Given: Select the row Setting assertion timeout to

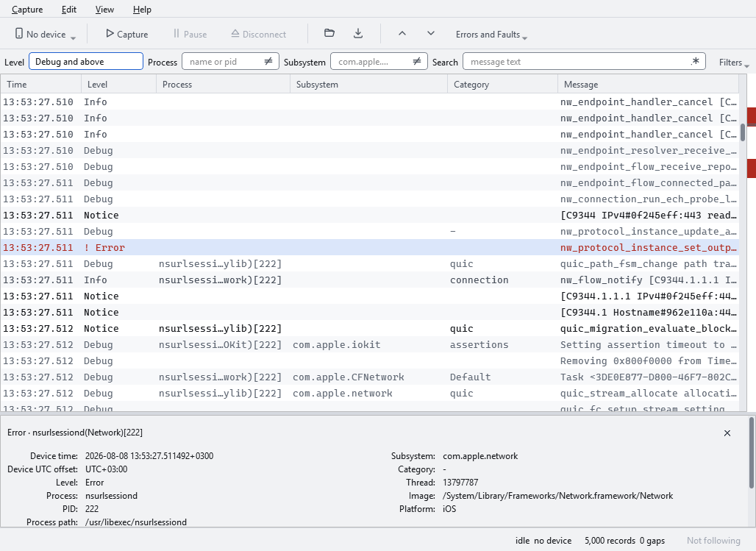Looking at the screenshot, I should 369,344.
